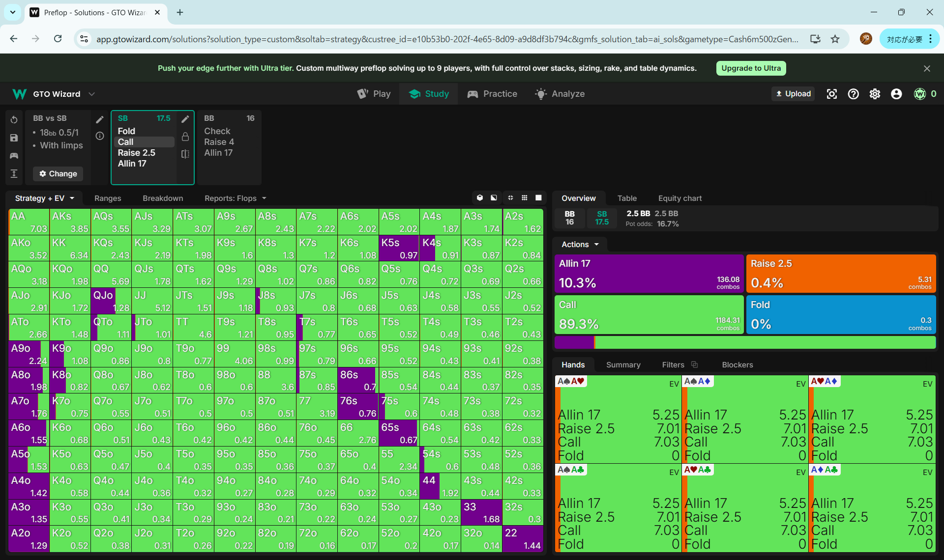Click the compare split icon in SB panel
The height and width of the screenshot is (560, 944).
tap(185, 154)
